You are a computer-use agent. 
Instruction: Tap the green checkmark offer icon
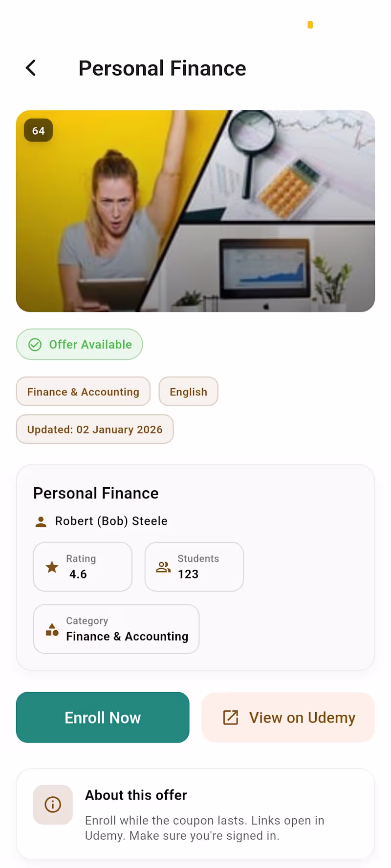coord(35,345)
